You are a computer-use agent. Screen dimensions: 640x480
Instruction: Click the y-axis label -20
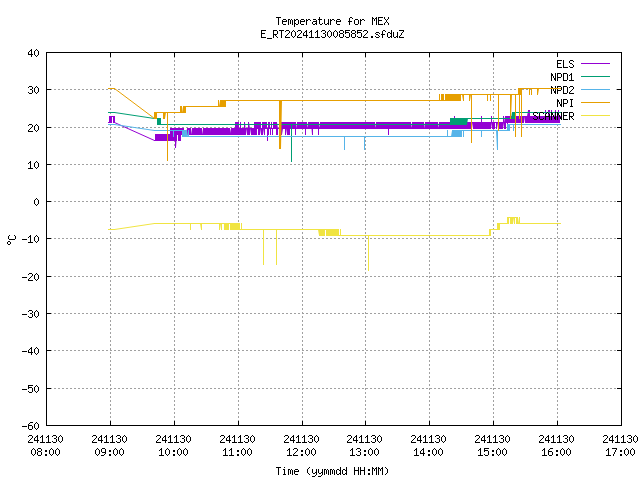click(31, 277)
